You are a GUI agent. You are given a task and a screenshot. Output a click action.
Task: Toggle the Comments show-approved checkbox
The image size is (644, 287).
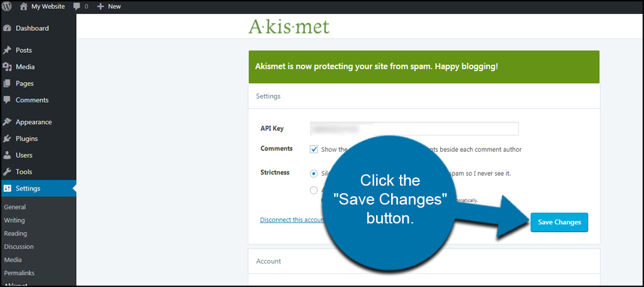314,149
